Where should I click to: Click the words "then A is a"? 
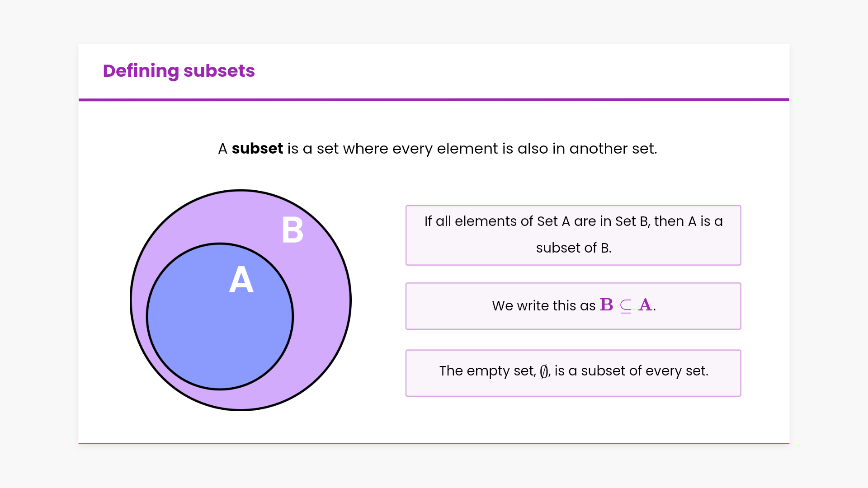coord(688,221)
